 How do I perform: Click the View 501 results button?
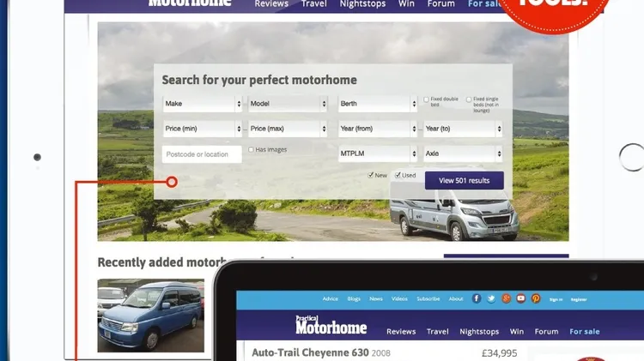[x=464, y=180]
